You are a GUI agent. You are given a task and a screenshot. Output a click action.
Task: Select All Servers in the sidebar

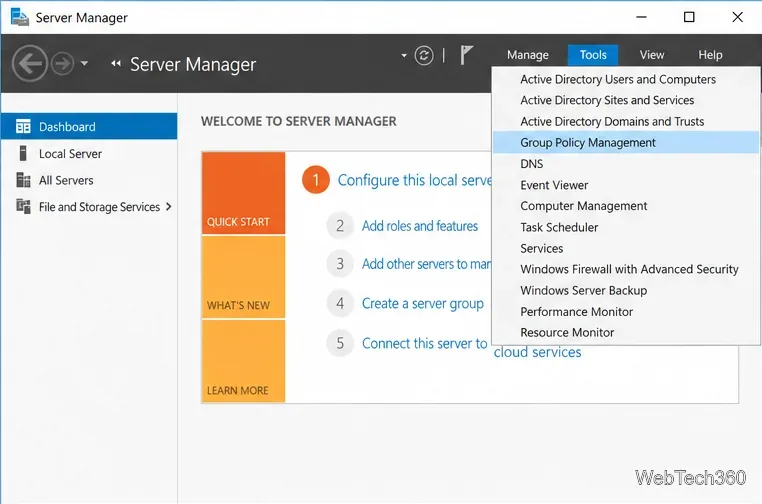[89, 180]
